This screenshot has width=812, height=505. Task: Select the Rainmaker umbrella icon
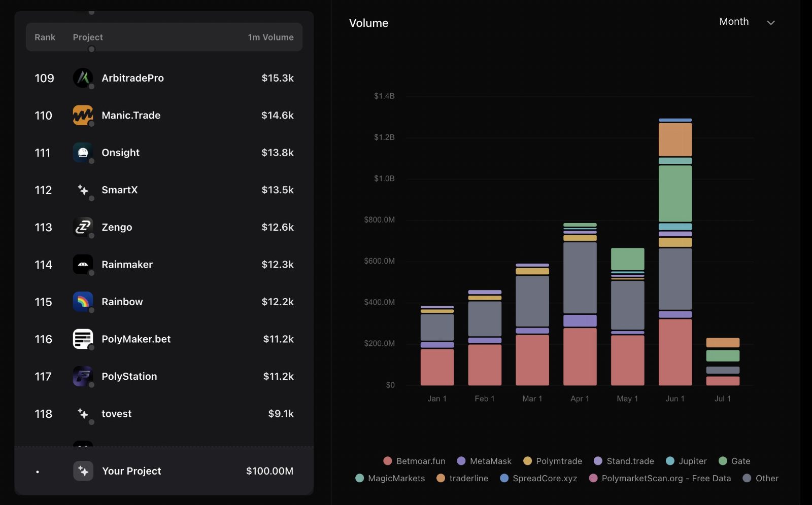pos(83,264)
